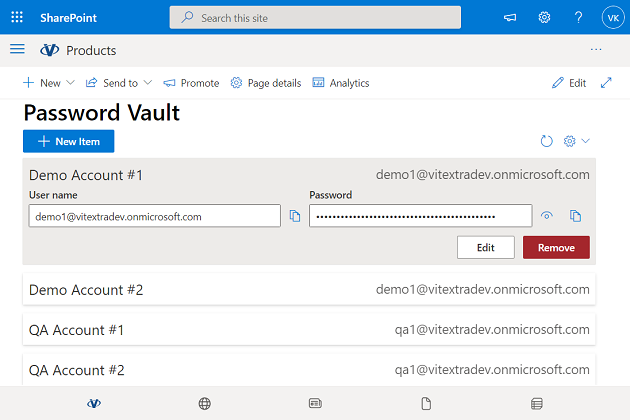This screenshot has width=630, height=420.
Task: Click the red Remove button
Action: [556, 247]
